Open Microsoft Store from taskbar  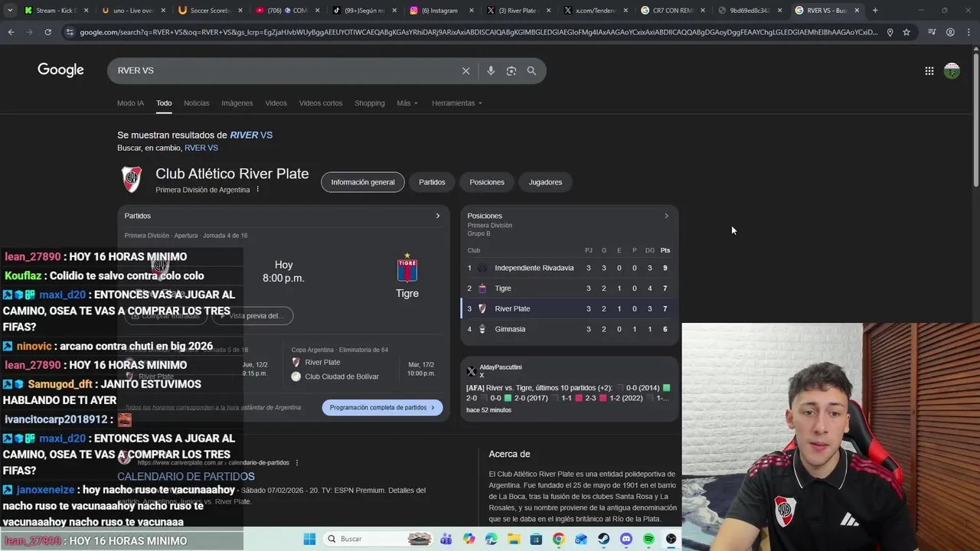click(x=536, y=539)
